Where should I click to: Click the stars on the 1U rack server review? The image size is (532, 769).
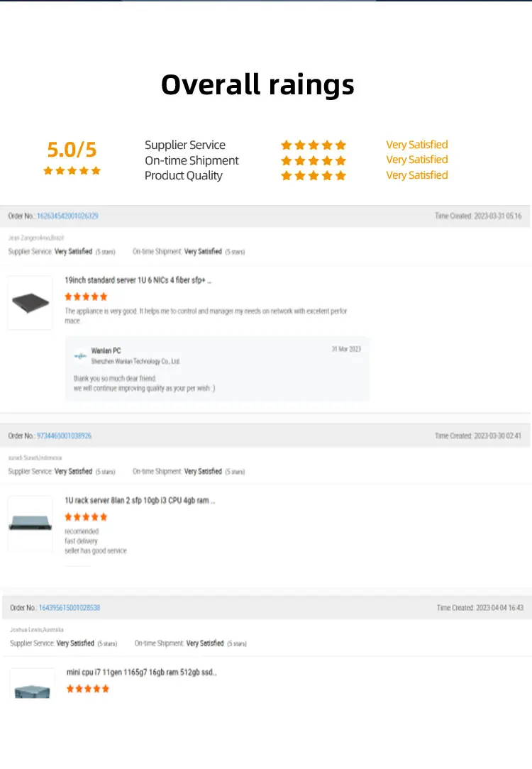(86, 517)
